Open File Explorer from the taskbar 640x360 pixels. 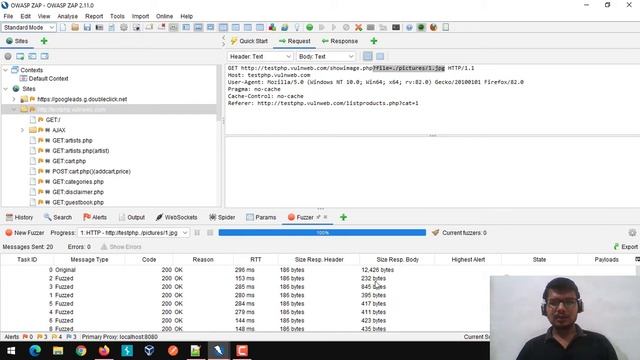tap(58, 351)
